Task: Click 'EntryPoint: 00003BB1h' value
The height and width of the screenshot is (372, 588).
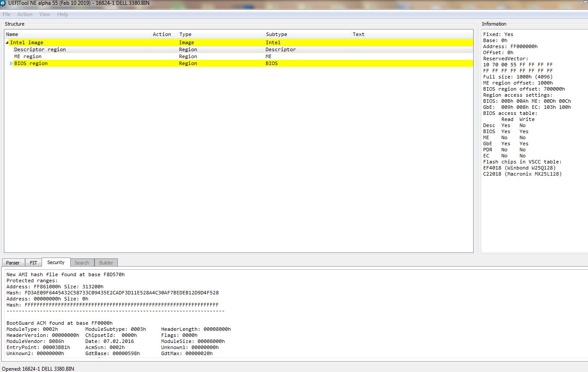Action: tap(38, 347)
